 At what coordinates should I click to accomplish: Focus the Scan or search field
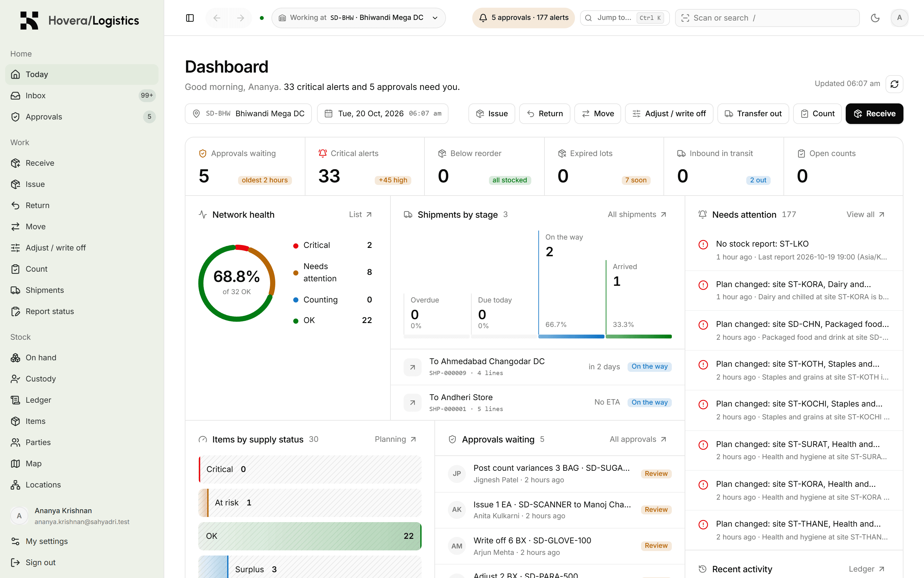(x=767, y=18)
